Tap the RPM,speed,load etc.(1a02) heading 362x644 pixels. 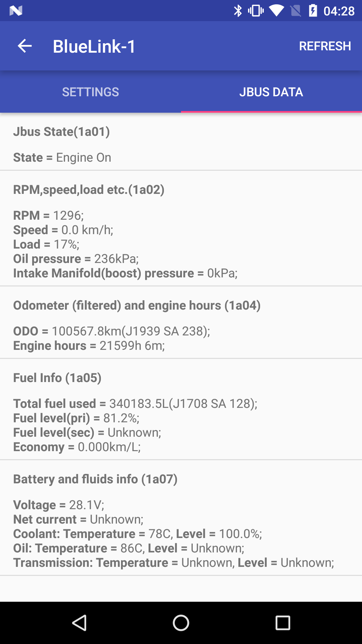pos(89,190)
